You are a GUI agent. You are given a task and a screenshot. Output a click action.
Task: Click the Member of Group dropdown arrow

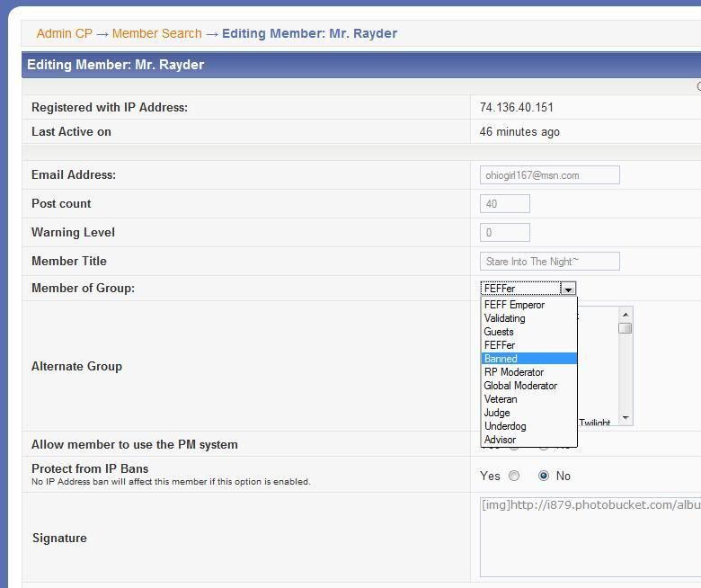568,289
